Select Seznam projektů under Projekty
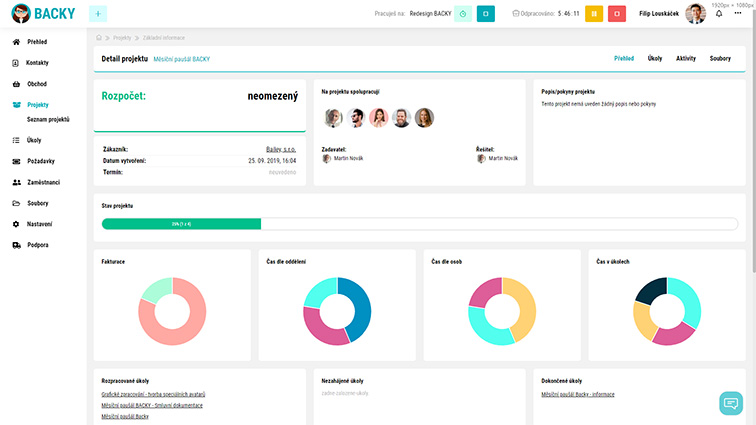 pos(48,119)
